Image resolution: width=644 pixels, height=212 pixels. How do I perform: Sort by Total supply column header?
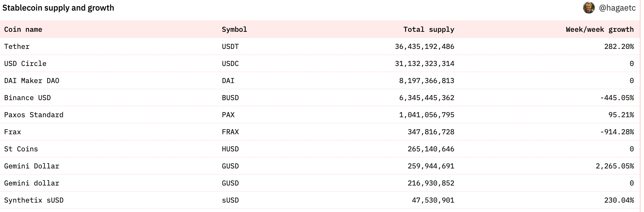pyautogui.click(x=428, y=29)
